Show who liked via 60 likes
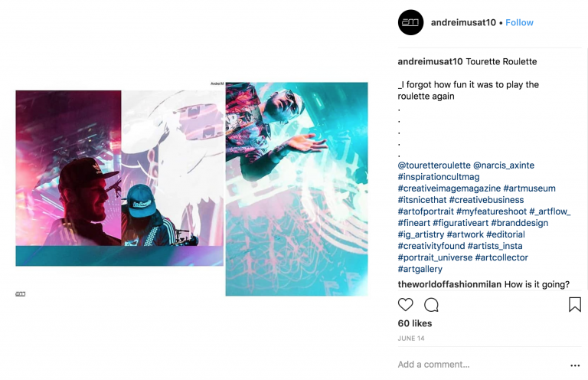The width and height of the screenshot is (588, 380). click(415, 323)
